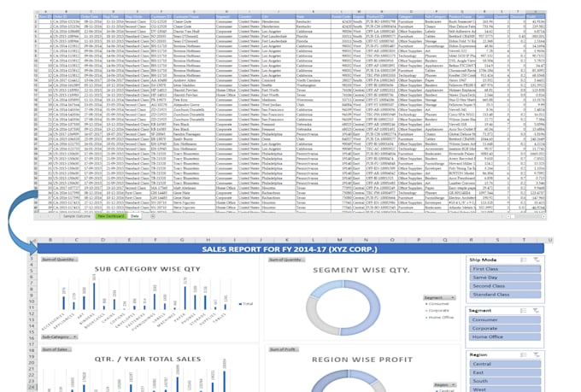Screen dimensions: 581x392
Task: Enable multi-select on the Segment slicer
Action: (524, 311)
